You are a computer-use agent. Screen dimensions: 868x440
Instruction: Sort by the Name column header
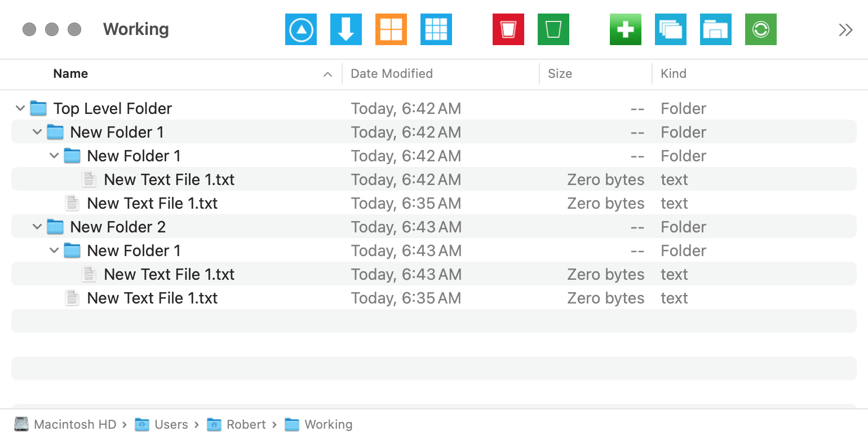[70, 74]
